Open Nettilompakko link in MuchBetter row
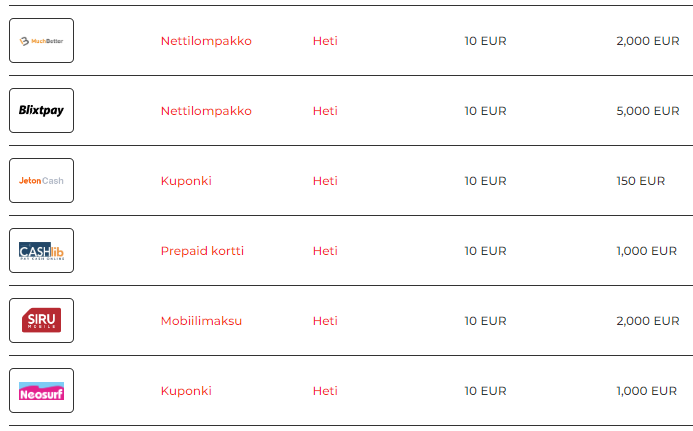This screenshot has width=693, height=431. tap(206, 41)
